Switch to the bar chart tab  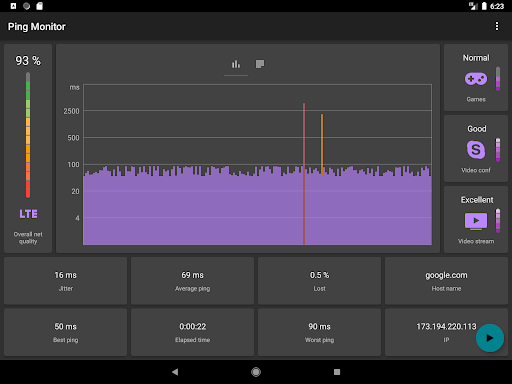(236, 64)
